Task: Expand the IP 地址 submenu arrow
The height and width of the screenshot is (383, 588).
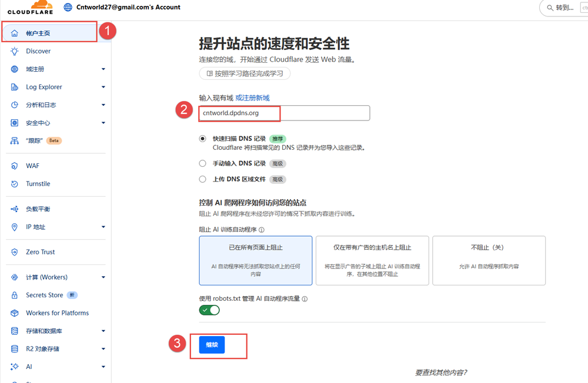Action: [103, 227]
